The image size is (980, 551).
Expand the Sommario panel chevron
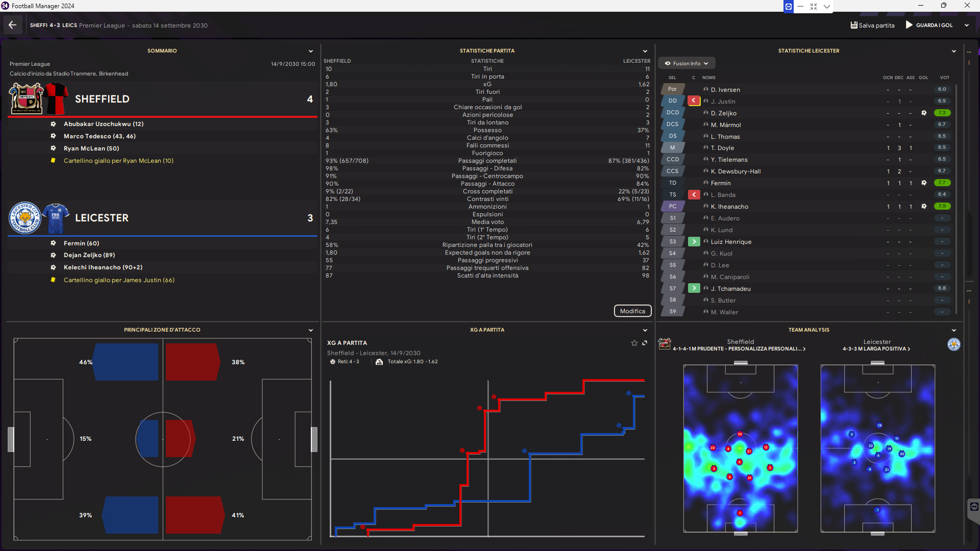click(x=310, y=51)
